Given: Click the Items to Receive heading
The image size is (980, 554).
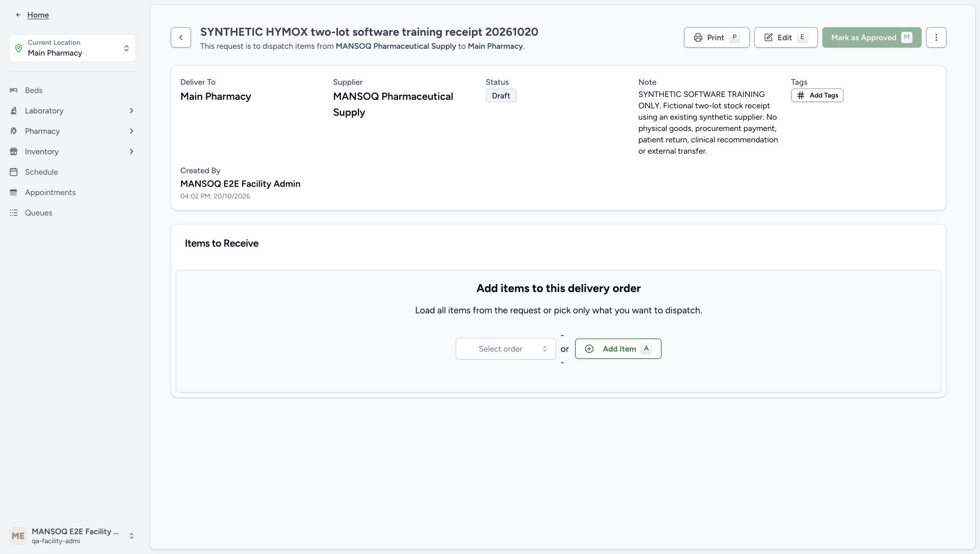Looking at the screenshot, I should [222, 243].
